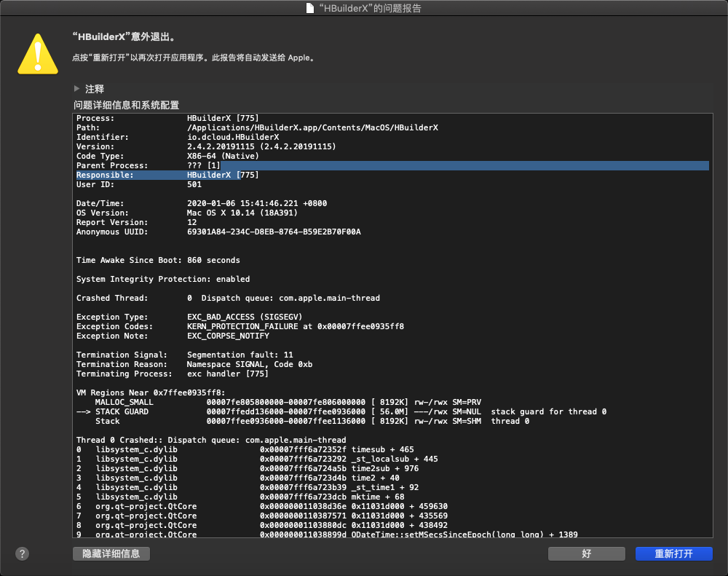This screenshot has width=728, height=576.
Task: Click the EXC_BAD_ACCESS (SIGSEGV) exception type
Action: coord(245,317)
